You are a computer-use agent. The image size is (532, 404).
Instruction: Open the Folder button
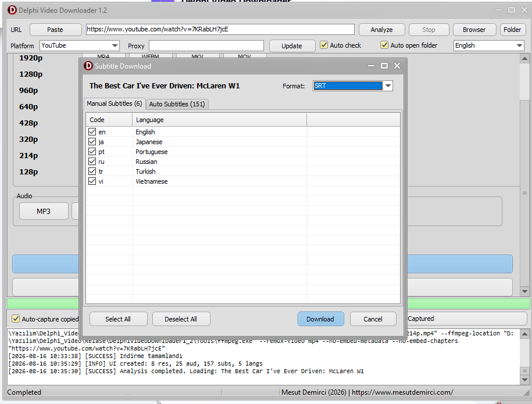point(512,30)
